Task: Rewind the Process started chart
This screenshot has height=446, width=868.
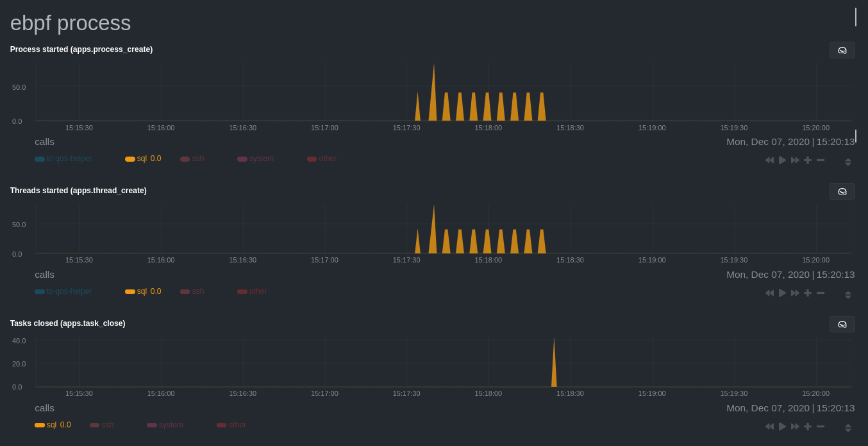Action: pyautogui.click(x=769, y=160)
